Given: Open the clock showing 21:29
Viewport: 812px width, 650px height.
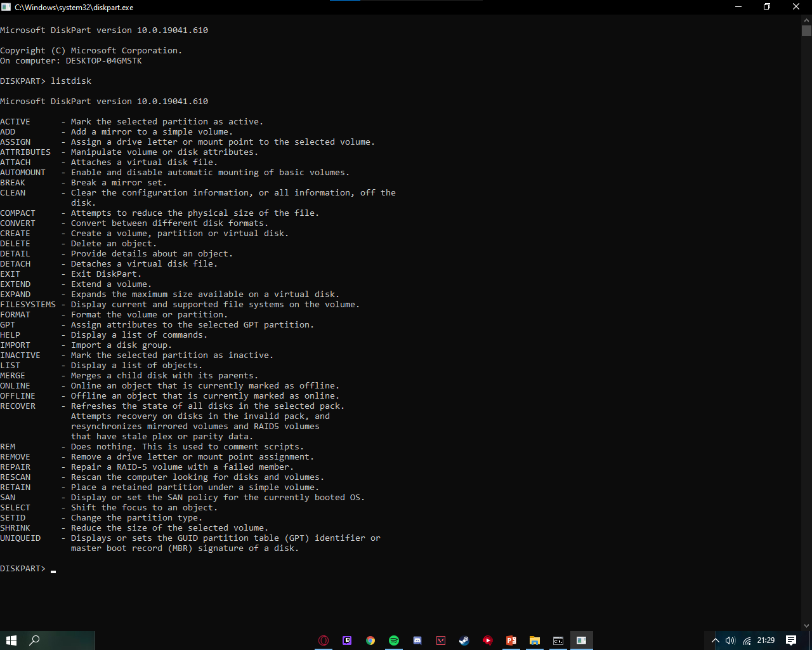Looking at the screenshot, I should 766,640.
